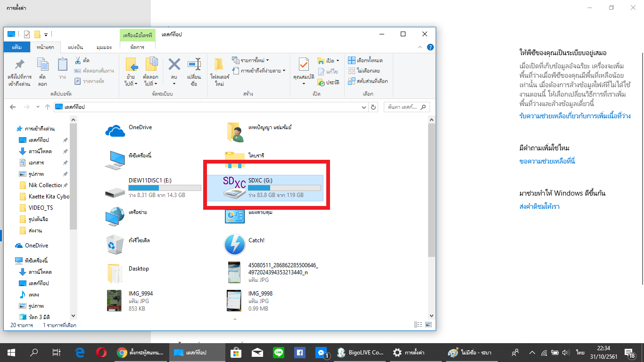This screenshot has width=644, height=362.
Task: Click the Rename (เปลี่ยนชื่อ) ribbon icon
Action: point(194,72)
